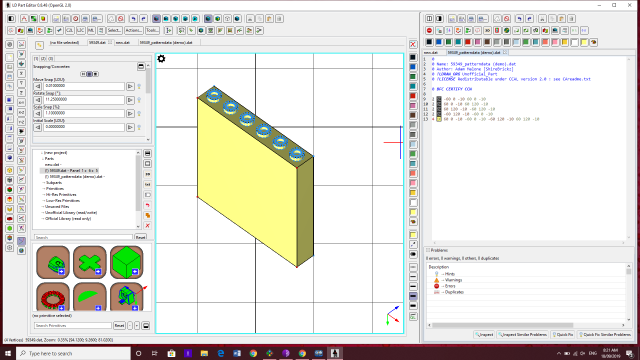Click the clipboard paste icon in text editor toolbar
This screenshot has width=640, height=360.
tap(562, 19)
